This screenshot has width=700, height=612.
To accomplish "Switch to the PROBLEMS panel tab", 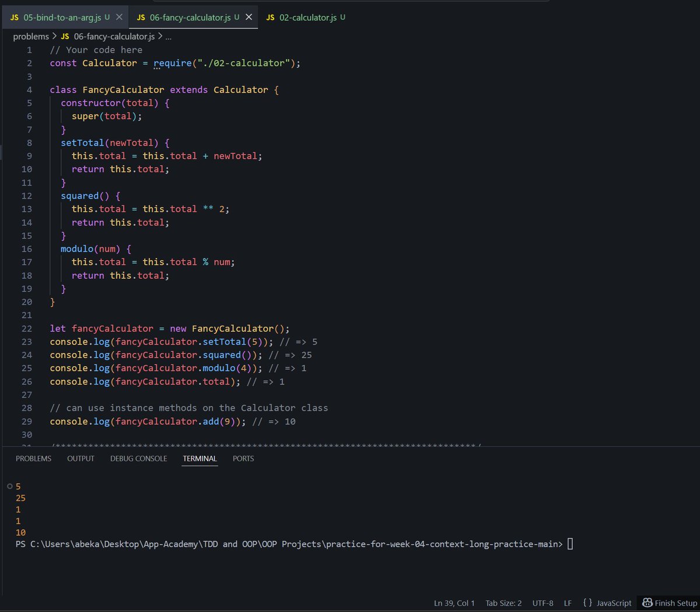I will point(33,459).
